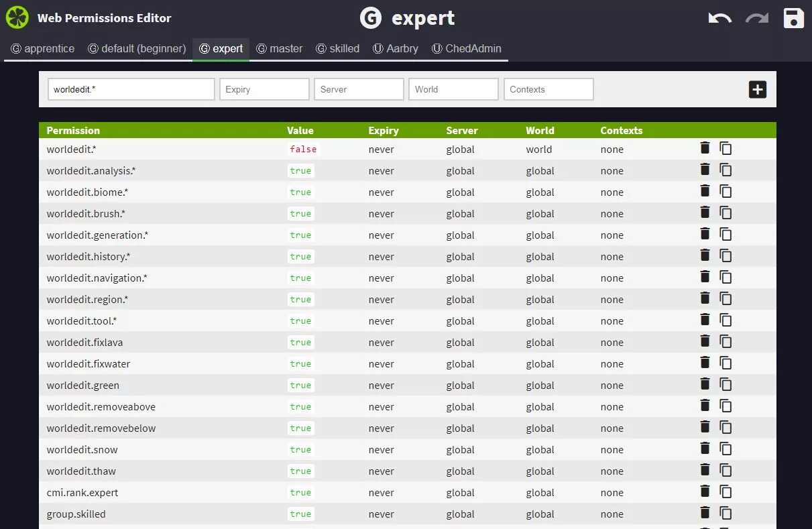Viewport: 812px width, 529px height.
Task: Click the never expiry of worldedit.tool.*
Action: 382,321
